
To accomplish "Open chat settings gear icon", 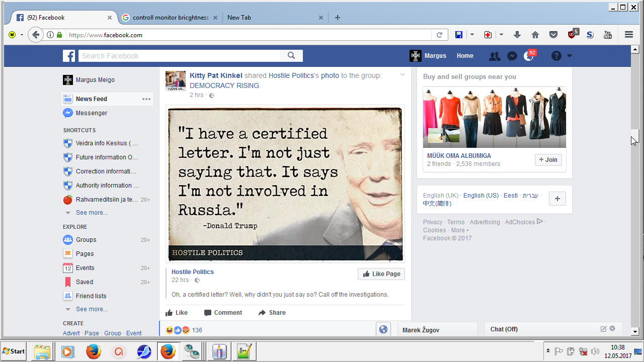I will [x=612, y=329].
